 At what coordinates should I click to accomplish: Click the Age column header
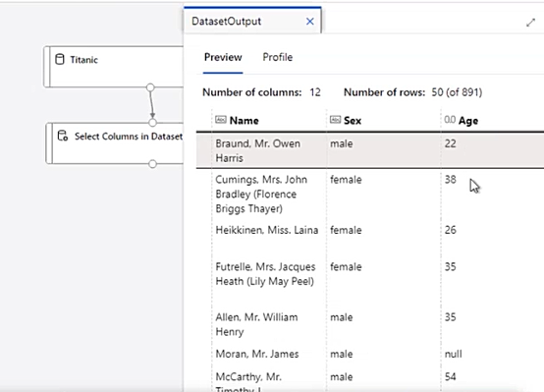click(x=468, y=121)
